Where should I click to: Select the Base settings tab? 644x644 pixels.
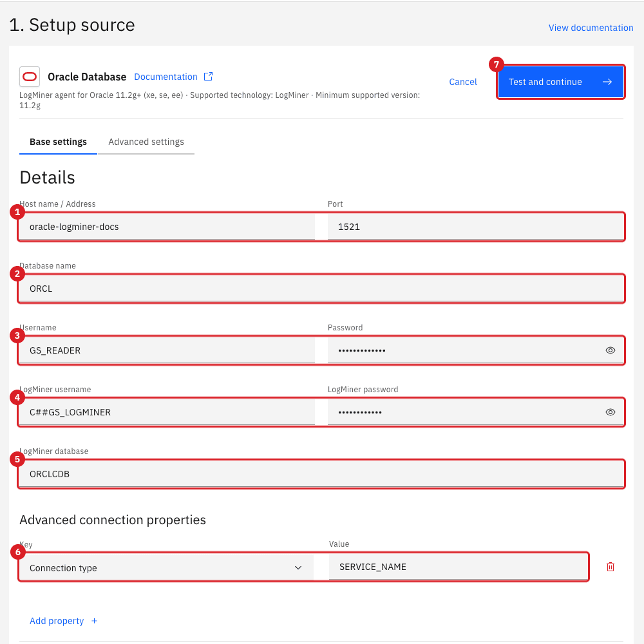pyautogui.click(x=59, y=142)
